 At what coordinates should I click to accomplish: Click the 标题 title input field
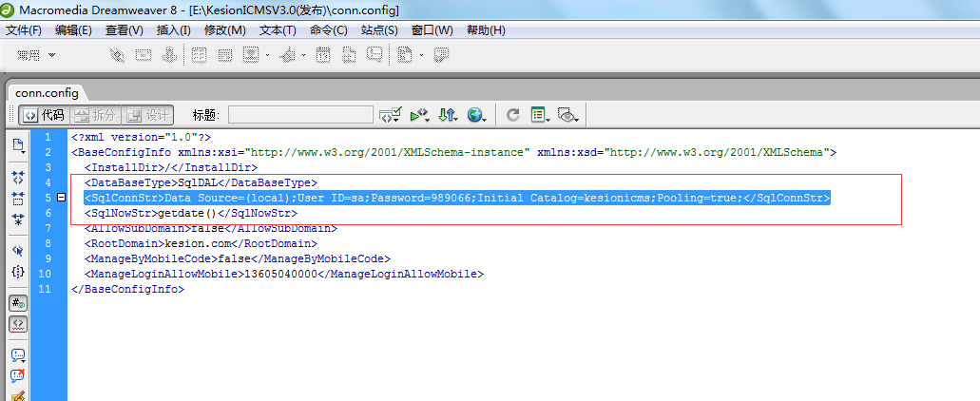[300, 115]
